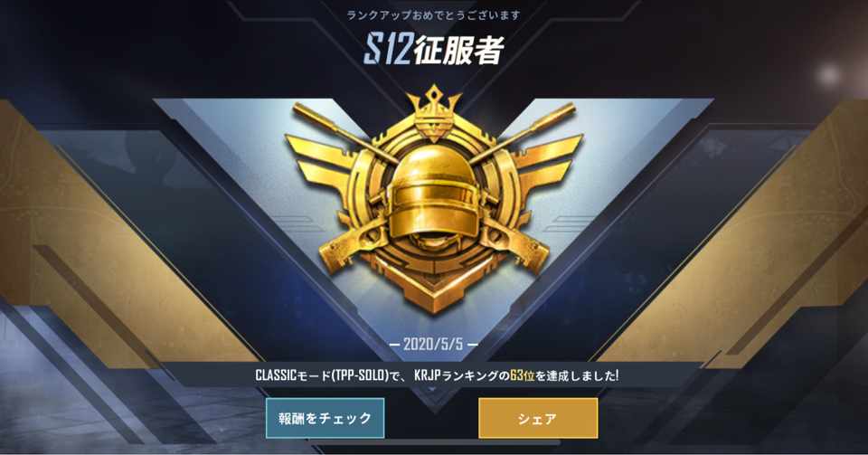Click the CLASSICモード(TPP-SOLO) text
This screenshot has height=455, width=868.
(x=322, y=375)
